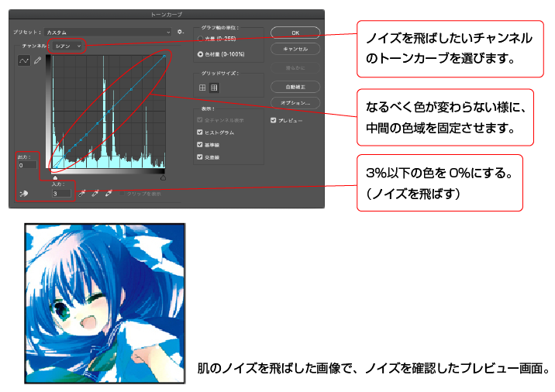Click the グラフ軸の単位 label

point(220,27)
